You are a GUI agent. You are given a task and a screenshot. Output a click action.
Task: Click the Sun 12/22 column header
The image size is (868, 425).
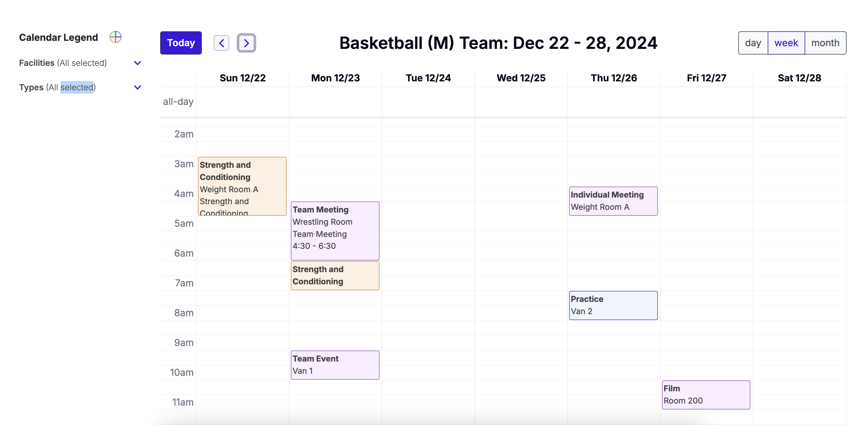point(243,78)
